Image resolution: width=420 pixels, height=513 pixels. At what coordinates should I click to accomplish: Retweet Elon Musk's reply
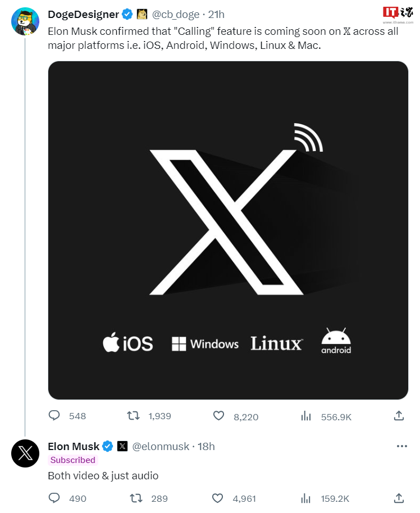[136, 498]
